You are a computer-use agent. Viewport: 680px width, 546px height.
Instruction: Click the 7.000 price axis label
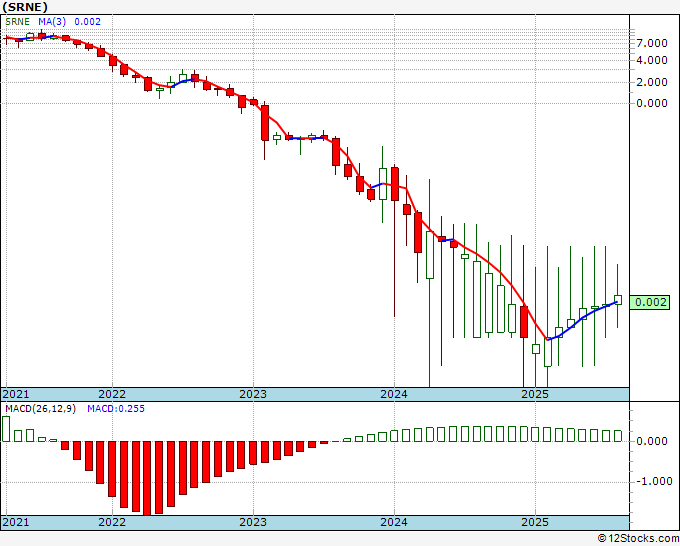tap(652, 43)
